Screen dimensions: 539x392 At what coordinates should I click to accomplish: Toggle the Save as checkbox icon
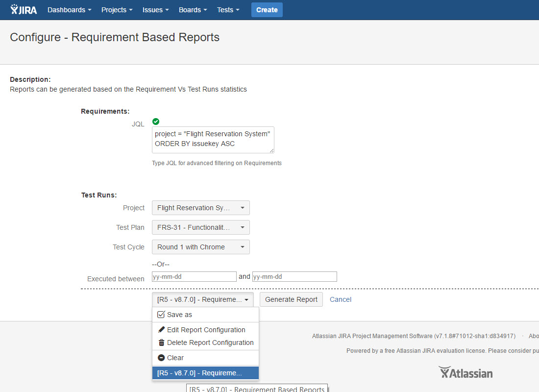pos(161,315)
